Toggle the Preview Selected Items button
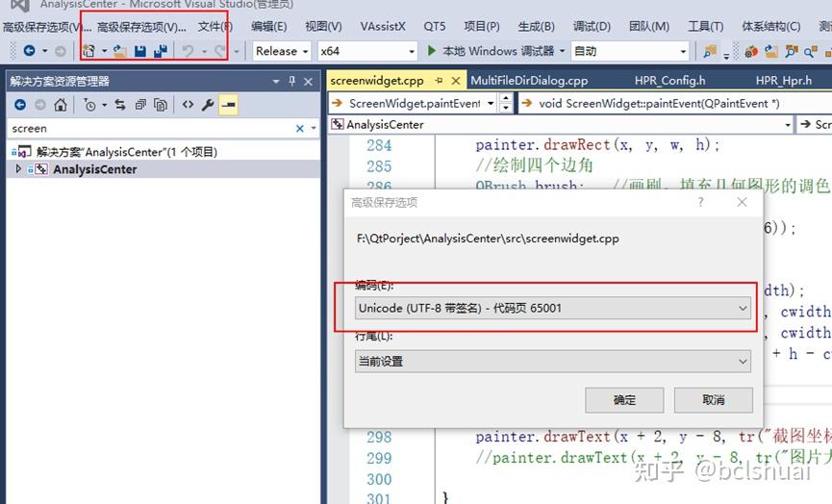 [x=228, y=105]
